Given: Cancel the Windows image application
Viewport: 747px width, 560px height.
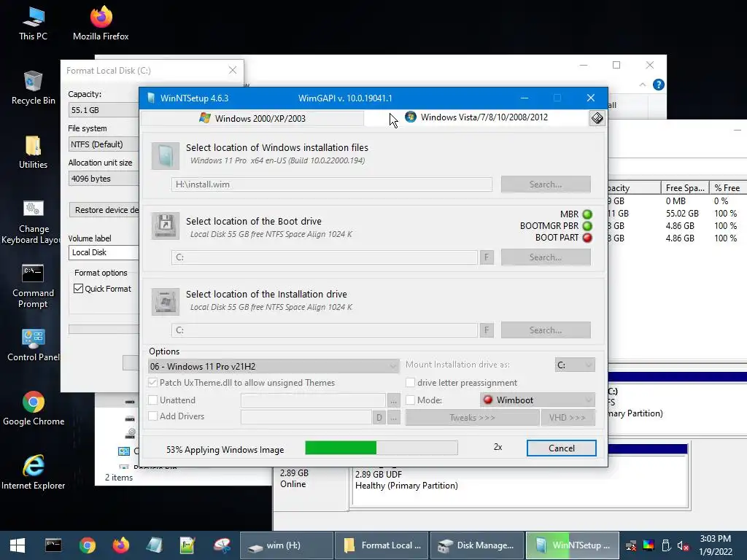Looking at the screenshot, I should (x=561, y=448).
